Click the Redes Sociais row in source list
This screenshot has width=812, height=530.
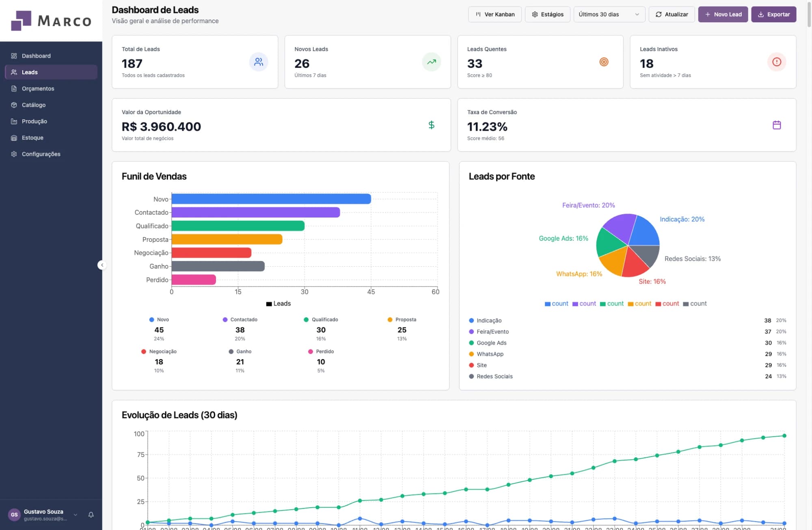(627, 376)
